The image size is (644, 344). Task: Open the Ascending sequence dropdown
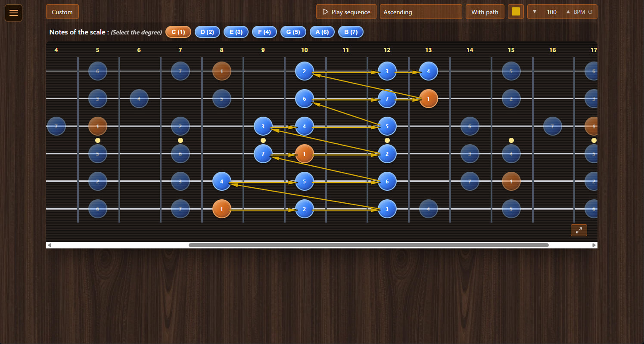(x=421, y=12)
